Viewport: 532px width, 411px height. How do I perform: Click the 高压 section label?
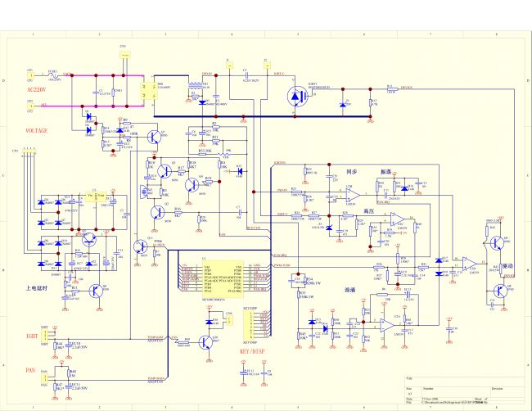[369, 211]
